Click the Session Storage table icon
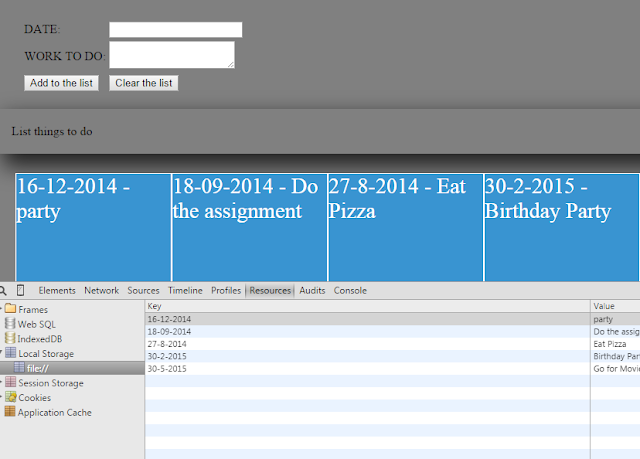Image resolution: width=640 pixels, height=459 pixels. (11, 382)
